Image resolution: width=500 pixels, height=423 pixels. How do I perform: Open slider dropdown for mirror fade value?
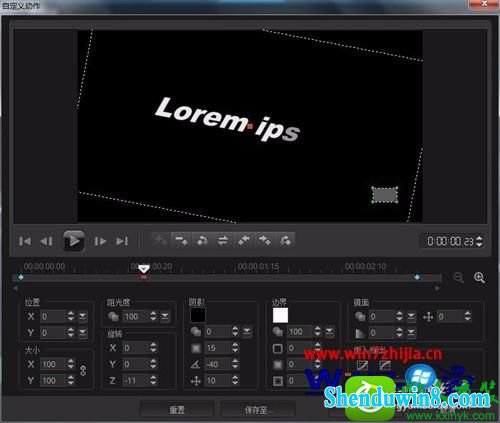coord(411,332)
